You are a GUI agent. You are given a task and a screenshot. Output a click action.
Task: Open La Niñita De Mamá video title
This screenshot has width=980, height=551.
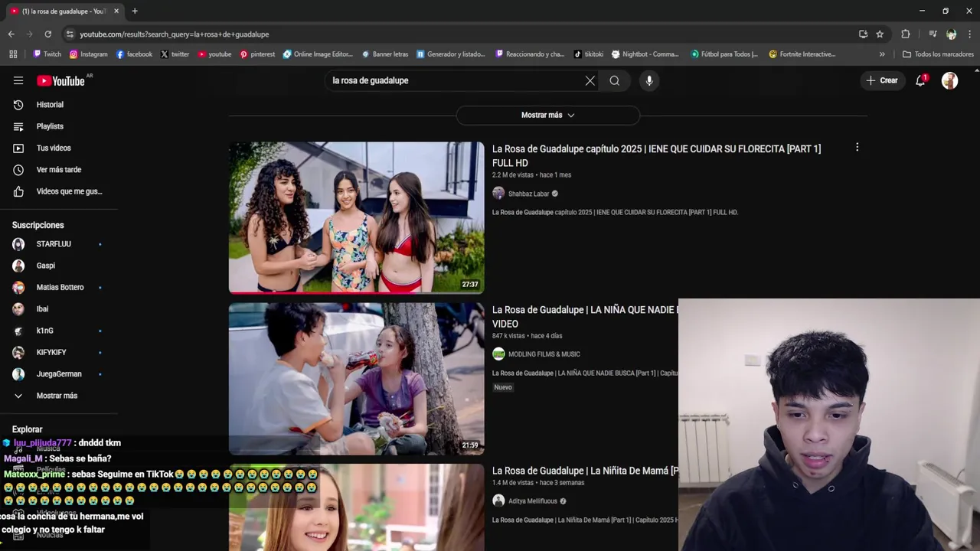[x=585, y=471]
